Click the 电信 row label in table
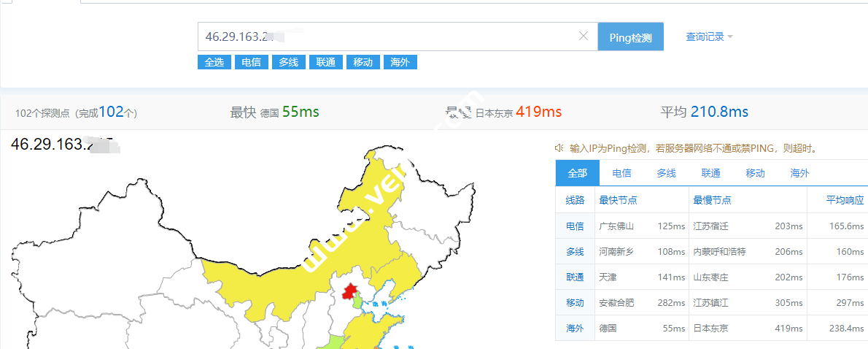 (x=575, y=226)
